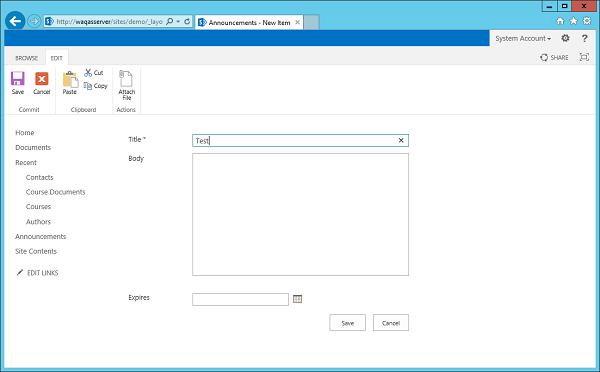Click the Save button below the form

[x=347, y=323]
